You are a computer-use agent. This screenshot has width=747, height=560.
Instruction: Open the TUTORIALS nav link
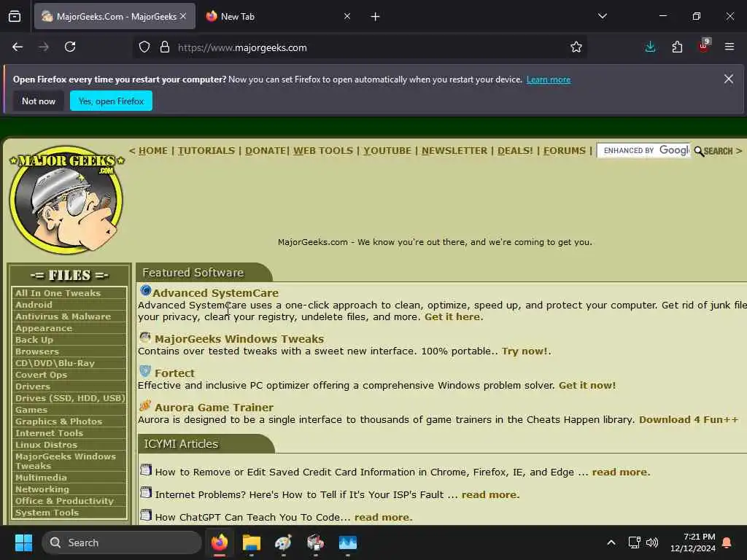point(206,150)
